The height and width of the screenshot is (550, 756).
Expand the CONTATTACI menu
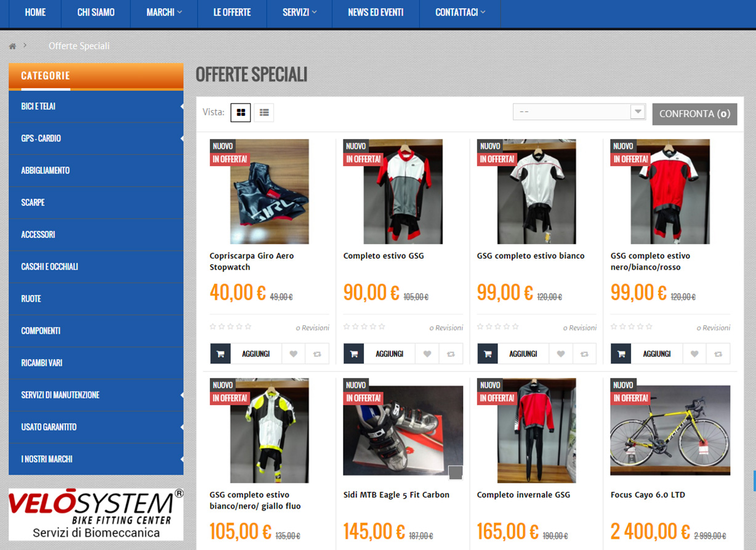460,12
